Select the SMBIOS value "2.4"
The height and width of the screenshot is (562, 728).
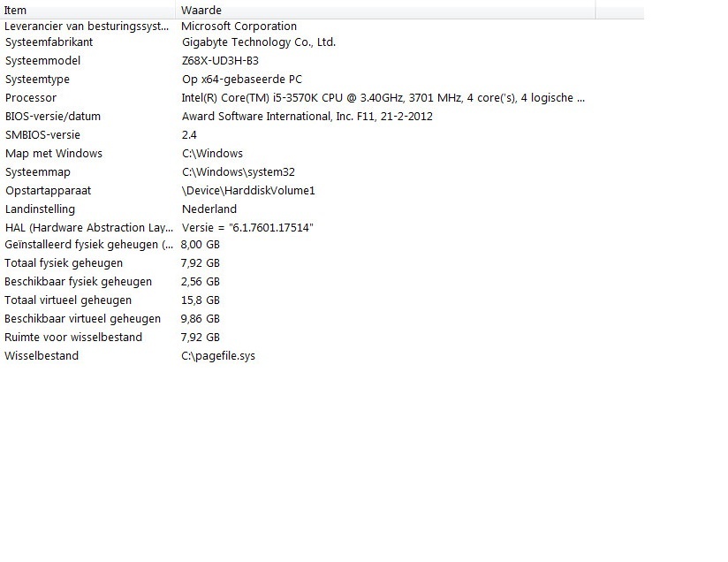coord(189,135)
